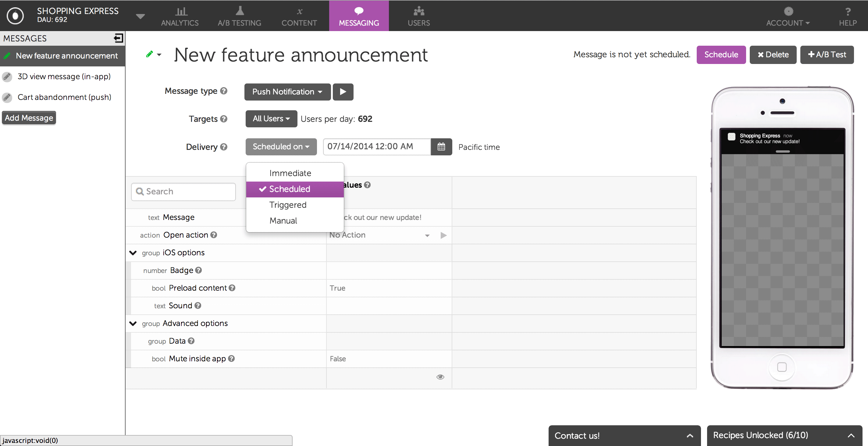Open the Analytics tab

tap(180, 16)
